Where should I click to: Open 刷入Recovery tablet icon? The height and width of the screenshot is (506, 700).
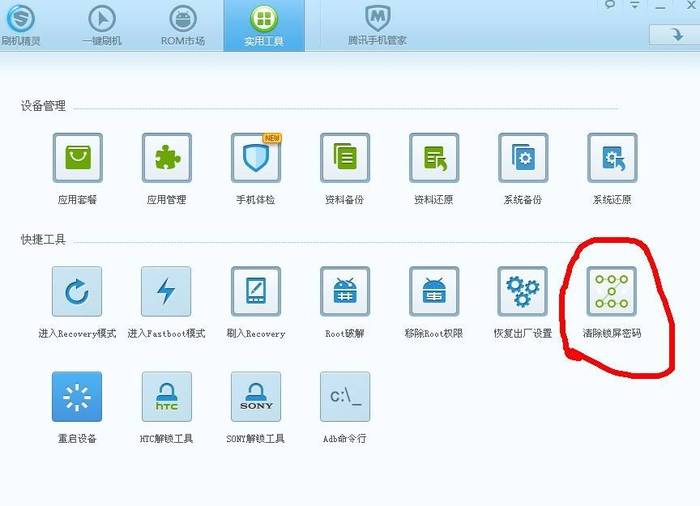(x=256, y=291)
